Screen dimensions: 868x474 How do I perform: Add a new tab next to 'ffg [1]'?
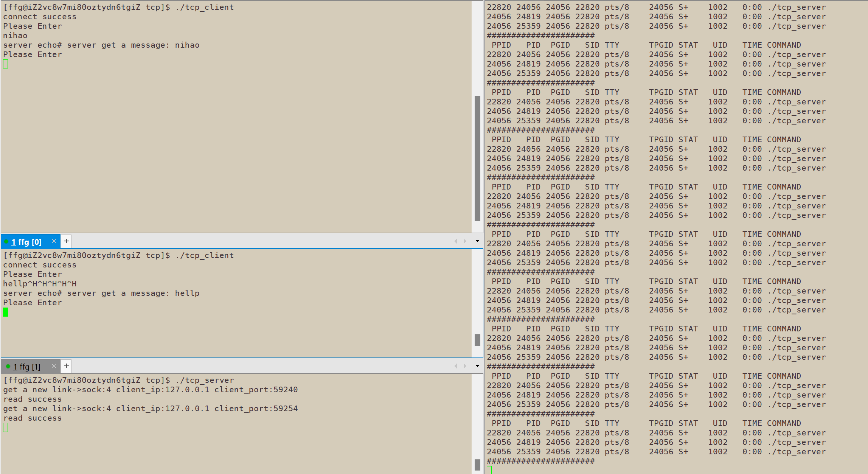click(67, 366)
